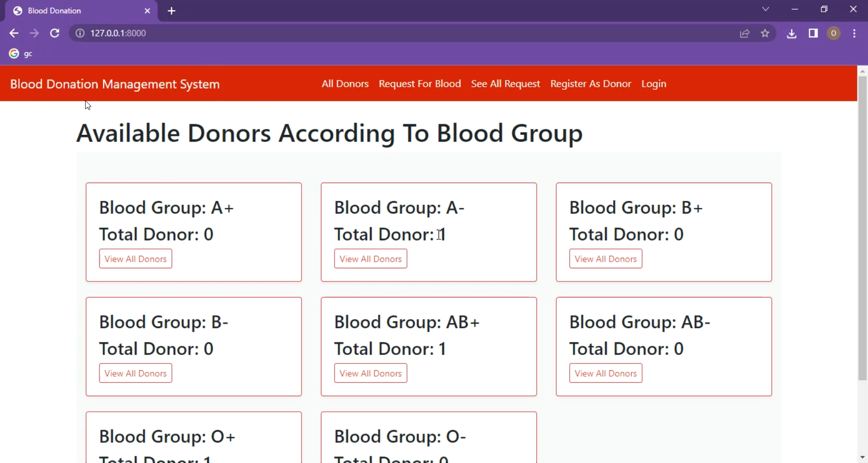Click the address bar URL
This screenshot has width=868, height=463.
[118, 33]
